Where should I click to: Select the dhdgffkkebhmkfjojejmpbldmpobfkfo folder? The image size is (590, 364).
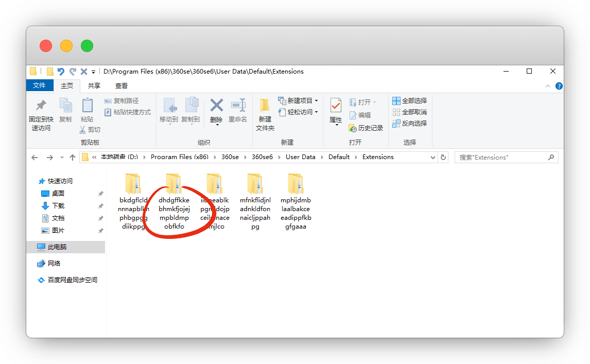click(x=173, y=185)
